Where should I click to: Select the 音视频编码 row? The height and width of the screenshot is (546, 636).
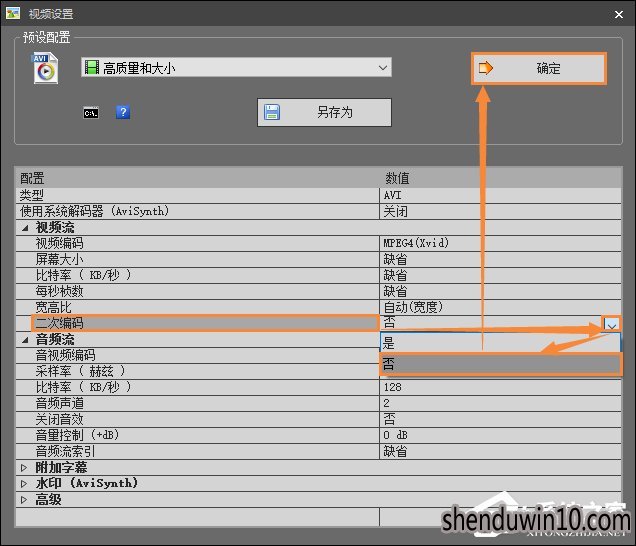(x=198, y=355)
